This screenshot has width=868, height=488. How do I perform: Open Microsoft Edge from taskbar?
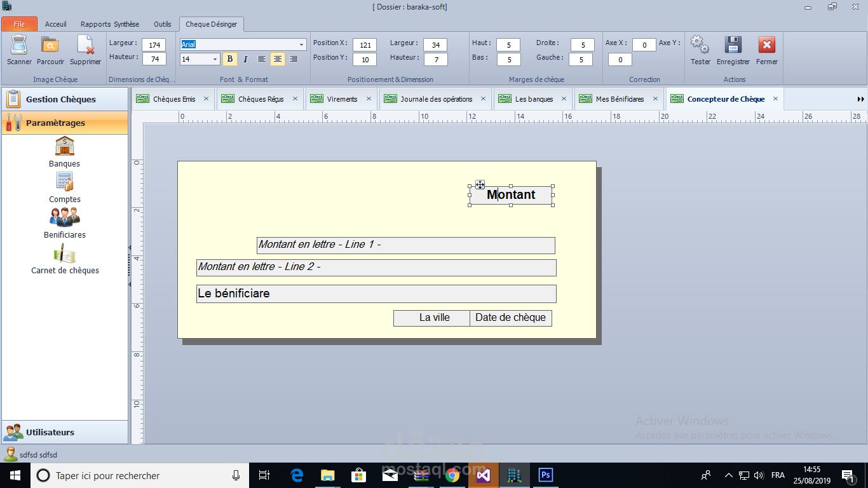(297, 475)
